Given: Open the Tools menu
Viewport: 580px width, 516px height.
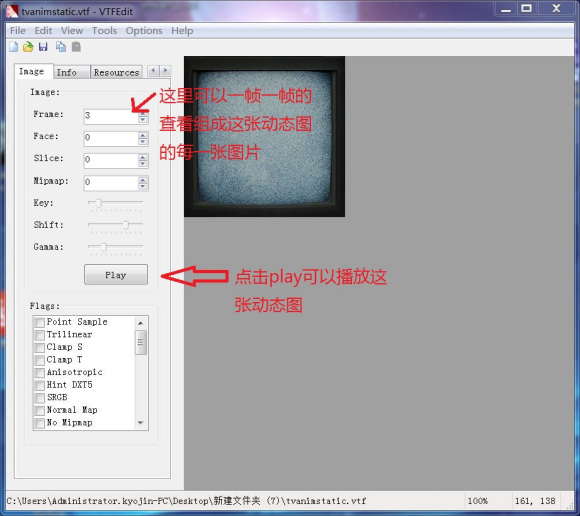Looking at the screenshot, I should tap(104, 31).
